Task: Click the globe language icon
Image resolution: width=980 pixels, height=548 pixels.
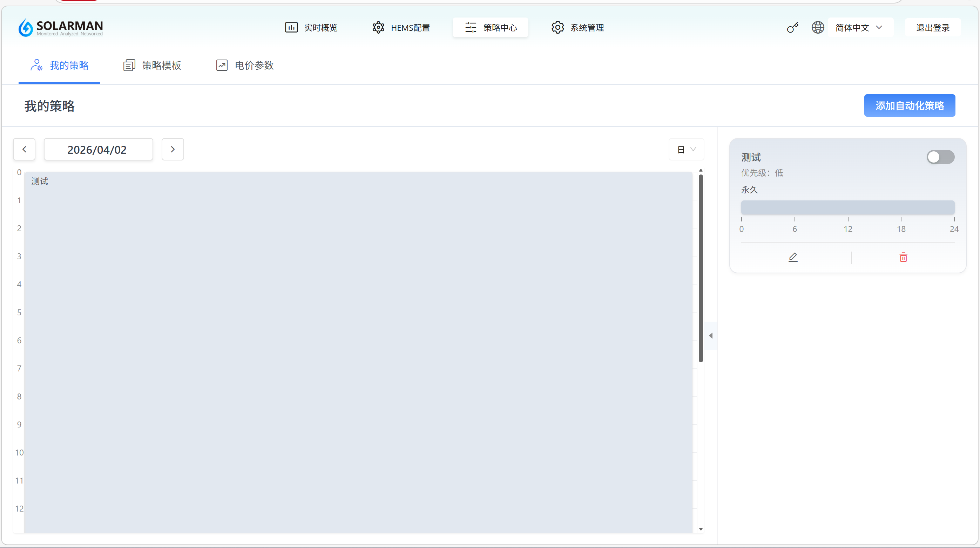Action: click(x=818, y=28)
